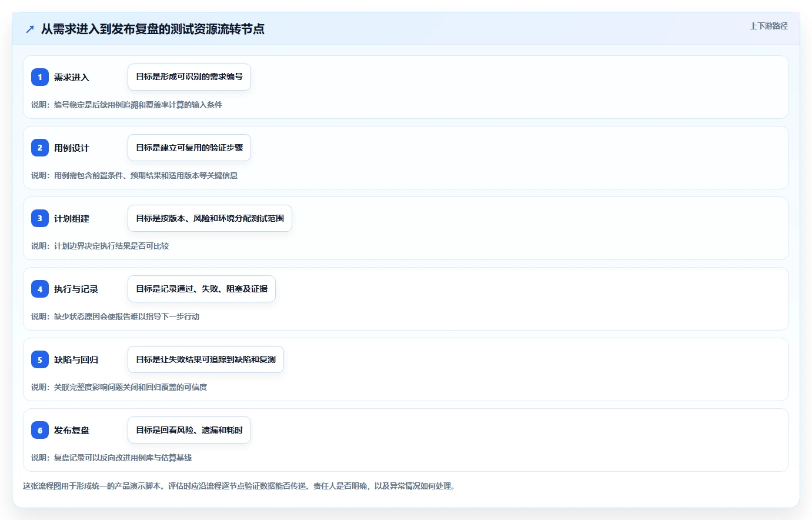This screenshot has height=520, width=812.
Task: Select the 上下游路径 label in header
Action: [768, 26]
